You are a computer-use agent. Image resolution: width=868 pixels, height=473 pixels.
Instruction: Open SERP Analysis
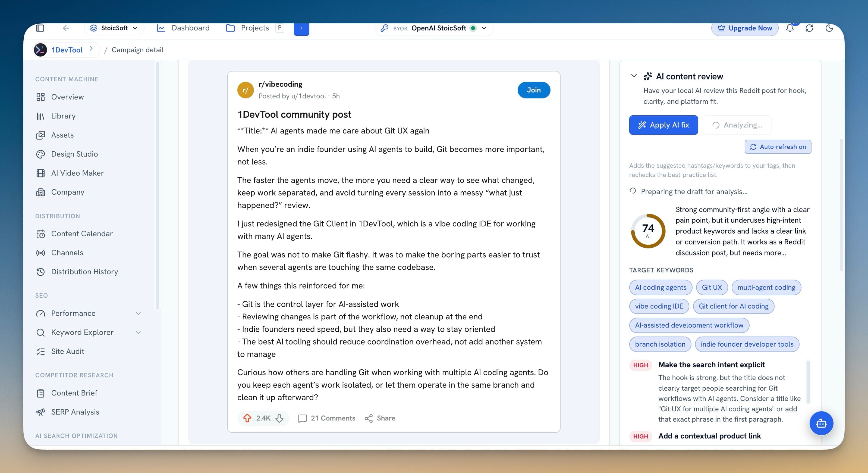tap(75, 412)
